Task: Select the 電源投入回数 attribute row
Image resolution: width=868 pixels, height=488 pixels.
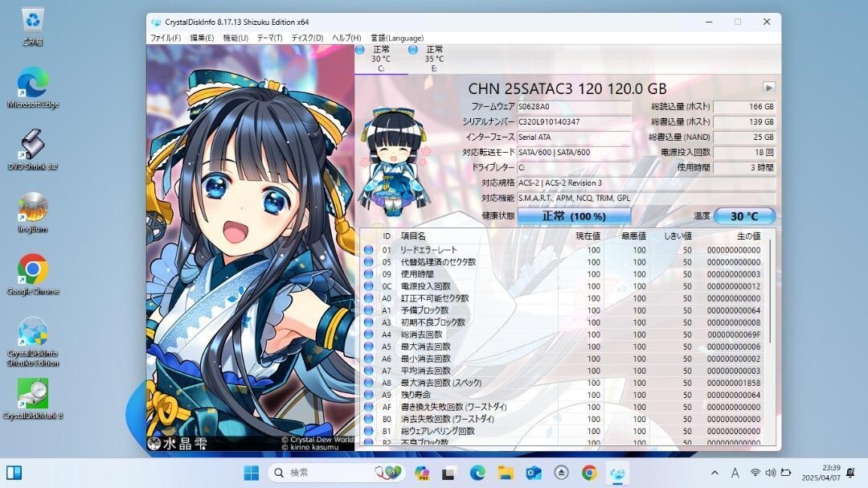Action: (x=563, y=286)
